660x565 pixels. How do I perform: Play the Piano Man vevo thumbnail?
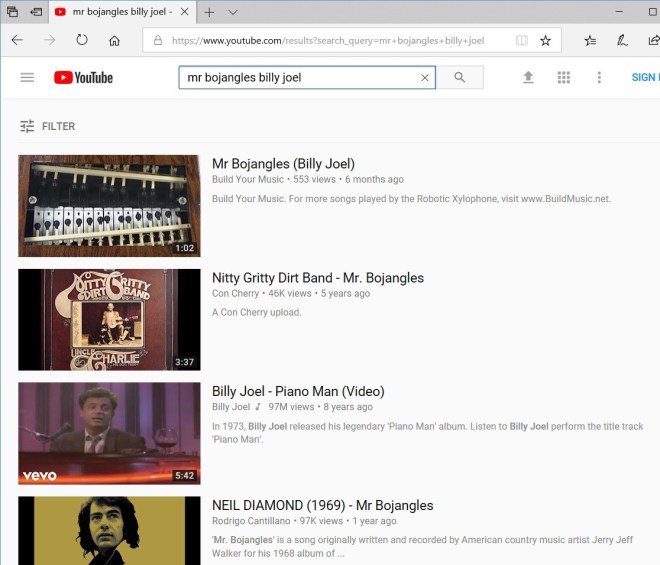coord(109,433)
